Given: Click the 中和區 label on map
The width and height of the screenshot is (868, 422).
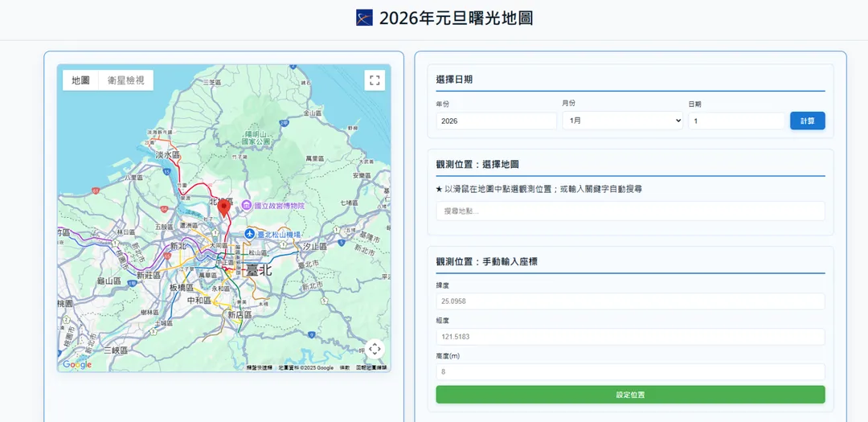Looking at the screenshot, I should [199, 301].
